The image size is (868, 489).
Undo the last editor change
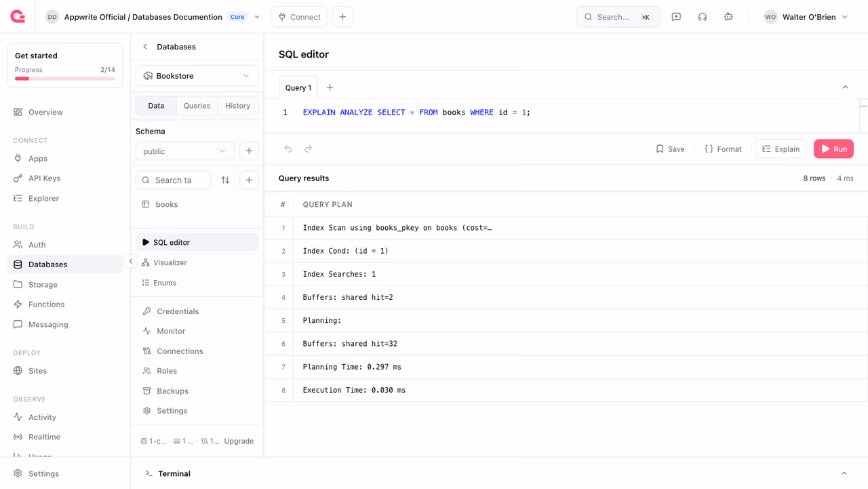[288, 149]
